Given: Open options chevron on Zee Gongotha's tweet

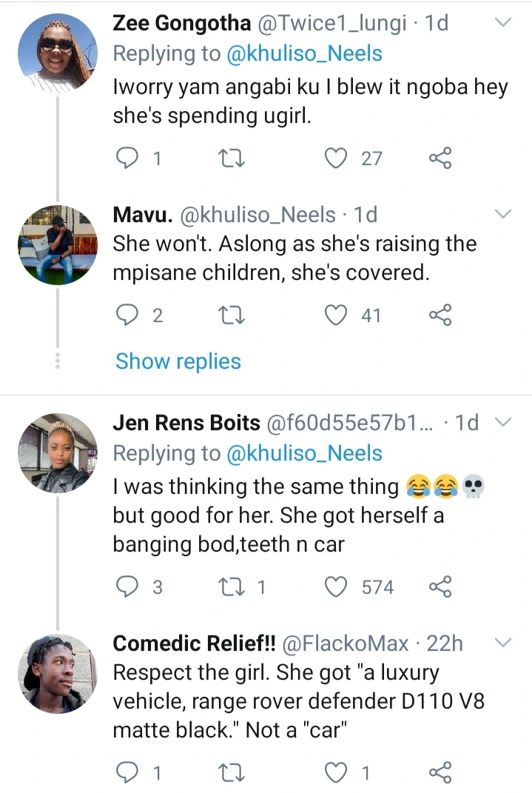Looking at the screenshot, I should click(x=502, y=23).
